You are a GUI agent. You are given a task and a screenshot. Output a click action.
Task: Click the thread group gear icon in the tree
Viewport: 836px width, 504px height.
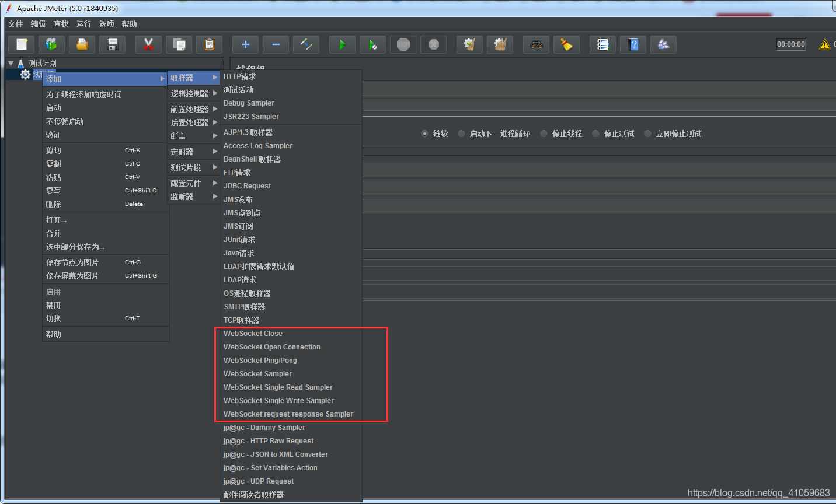25,75
